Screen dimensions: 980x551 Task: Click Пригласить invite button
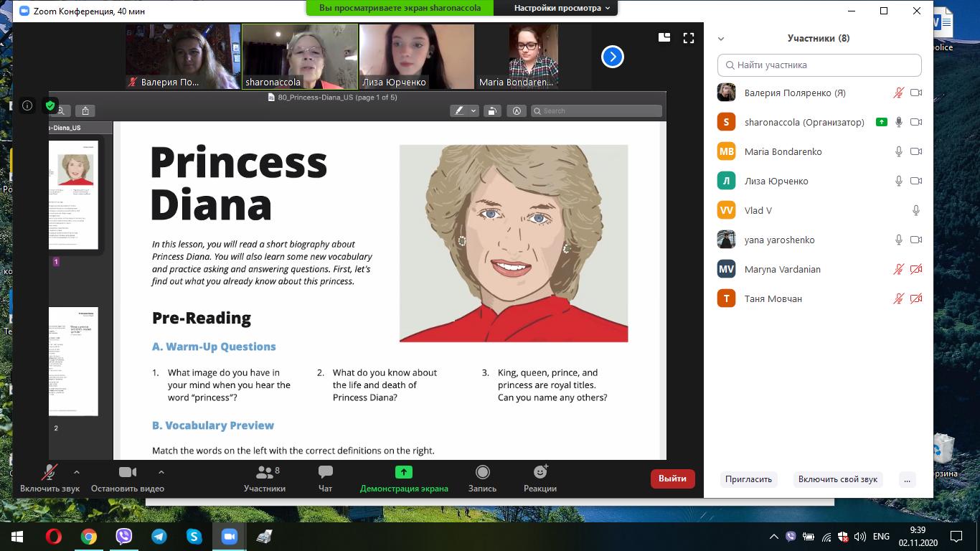(x=748, y=479)
